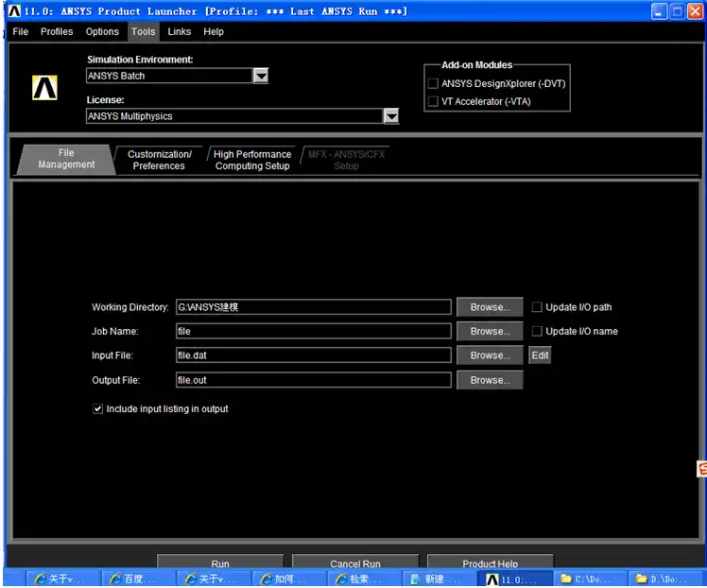Open the 检索 IE taskbar item
Screen dimensions: 707x588
364,579
